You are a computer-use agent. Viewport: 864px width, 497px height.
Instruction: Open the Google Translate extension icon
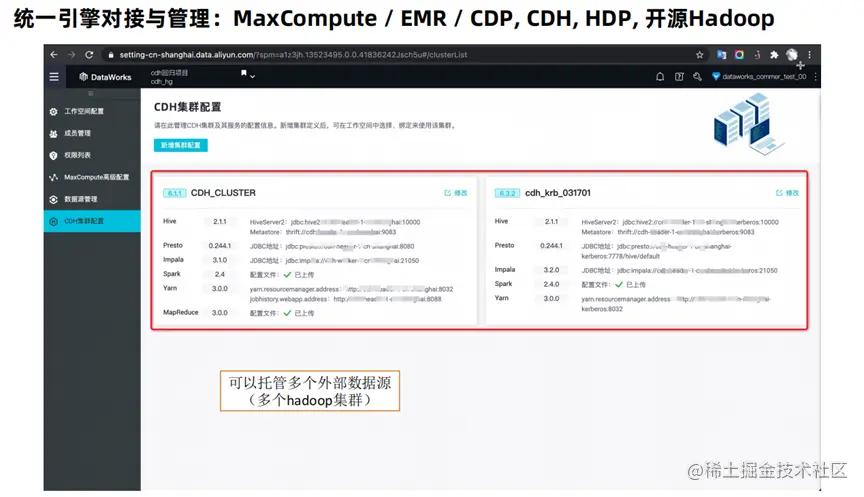[x=721, y=55]
